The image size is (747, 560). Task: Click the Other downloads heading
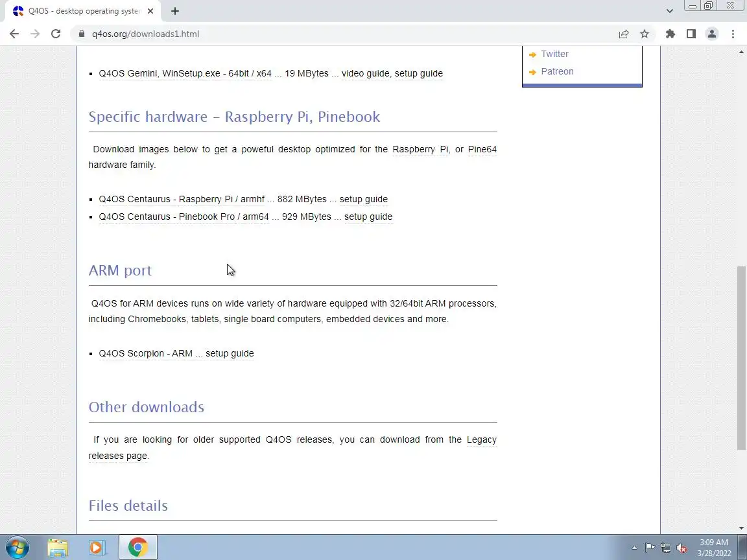point(147,407)
